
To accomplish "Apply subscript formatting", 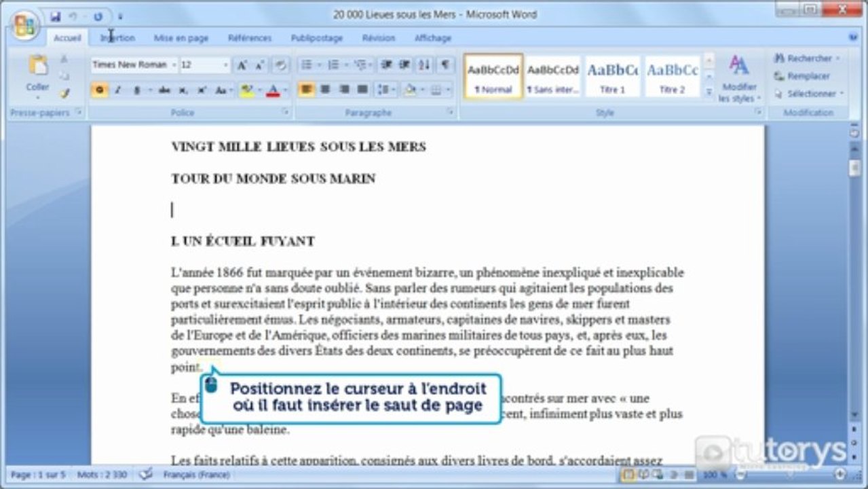I will [x=183, y=90].
